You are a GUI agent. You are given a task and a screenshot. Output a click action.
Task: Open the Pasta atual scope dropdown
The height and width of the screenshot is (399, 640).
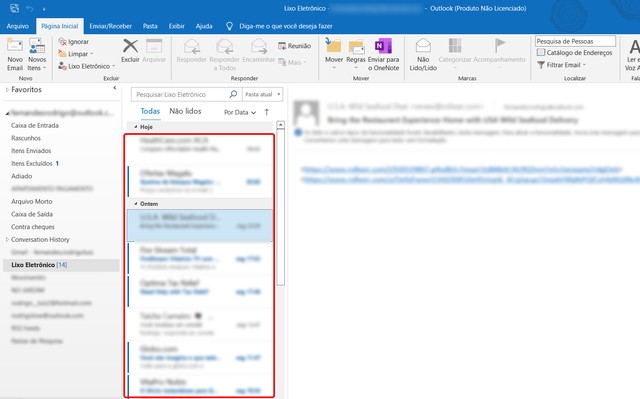262,94
